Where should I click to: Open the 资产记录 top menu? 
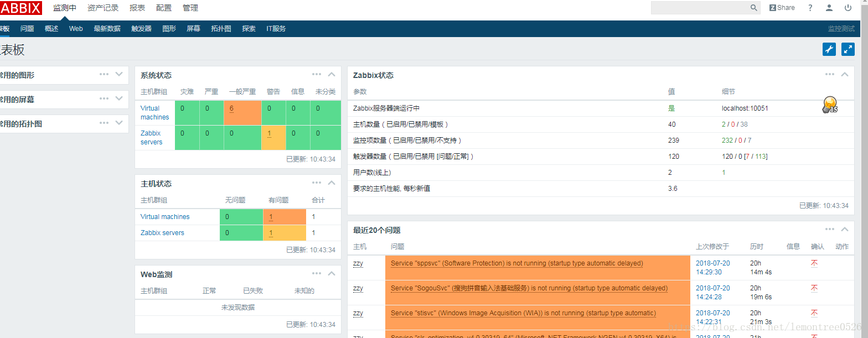tap(103, 8)
